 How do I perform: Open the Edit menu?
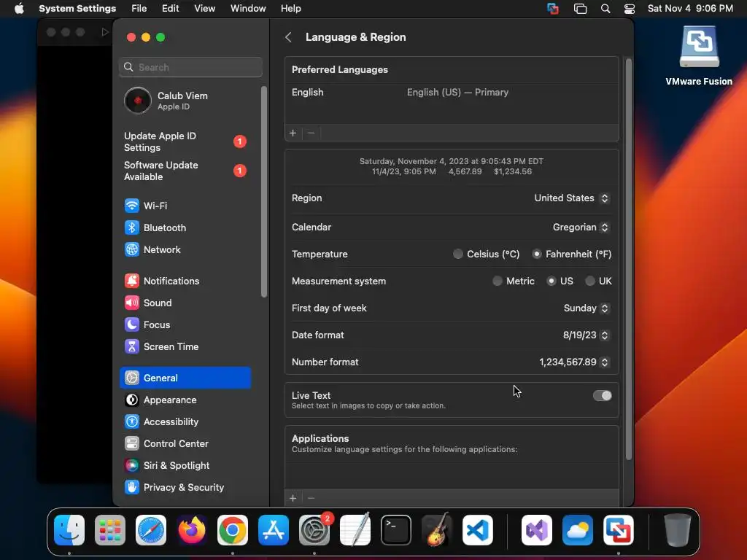click(171, 9)
